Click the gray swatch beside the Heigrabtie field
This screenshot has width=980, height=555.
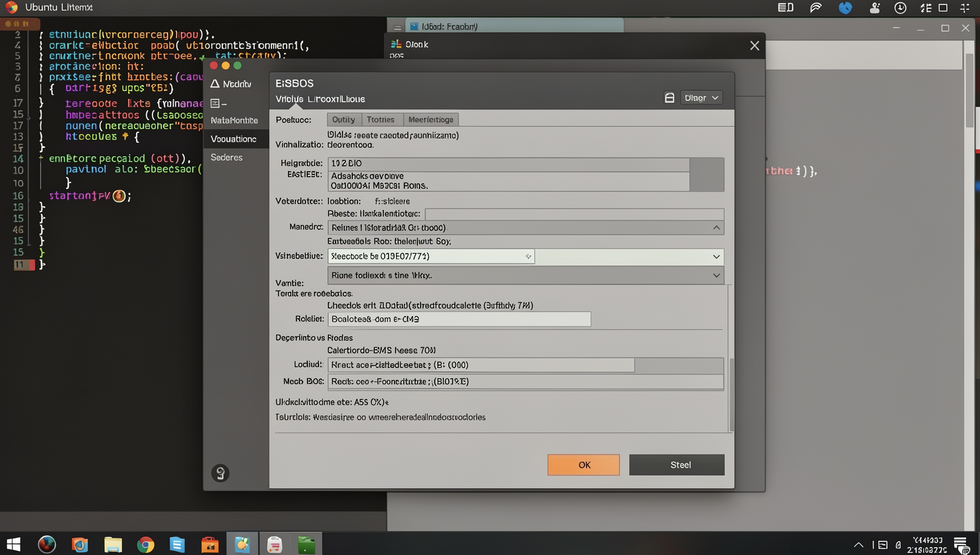pyautogui.click(x=707, y=175)
